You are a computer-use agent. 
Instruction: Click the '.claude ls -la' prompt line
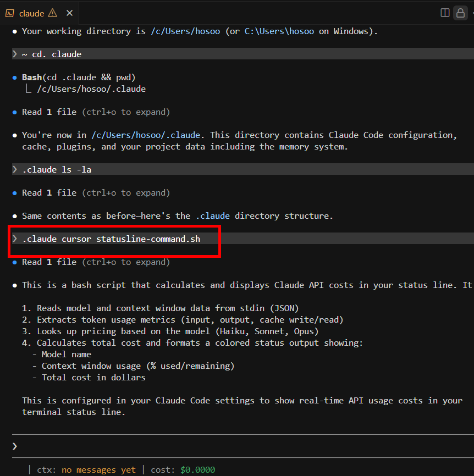pos(243,169)
